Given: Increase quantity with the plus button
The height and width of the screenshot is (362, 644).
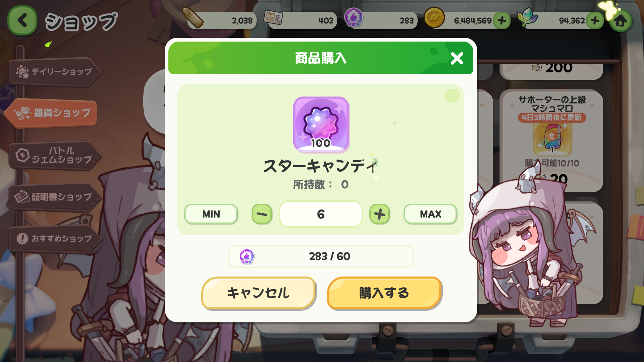Looking at the screenshot, I should [x=380, y=214].
